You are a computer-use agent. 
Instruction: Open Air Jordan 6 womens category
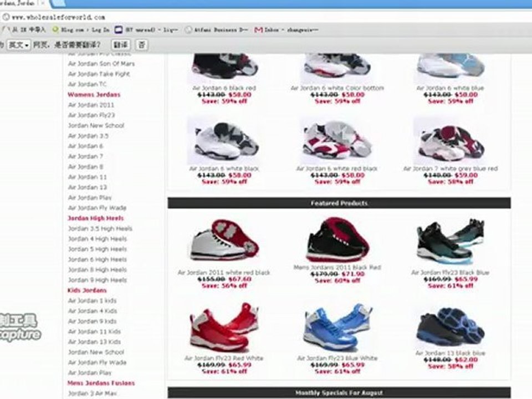coord(85,146)
